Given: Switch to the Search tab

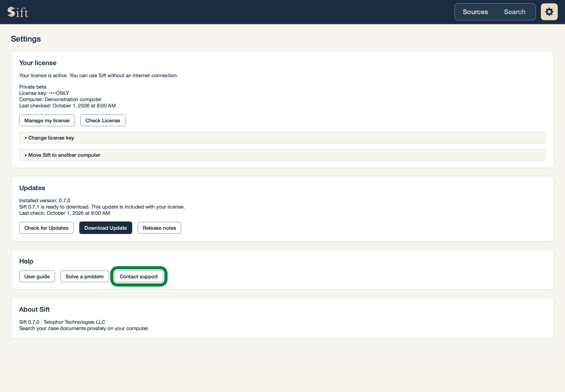Looking at the screenshot, I should (x=514, y=12).
